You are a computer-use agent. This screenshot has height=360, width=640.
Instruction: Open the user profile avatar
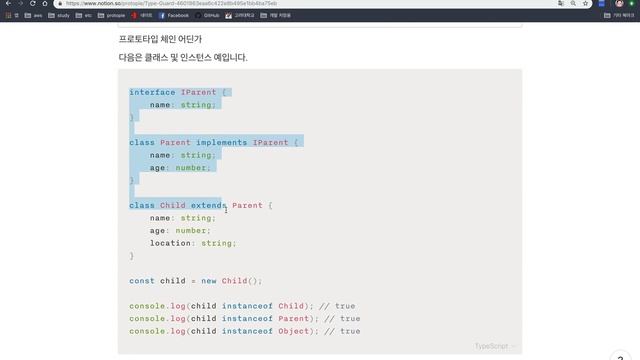619,3
